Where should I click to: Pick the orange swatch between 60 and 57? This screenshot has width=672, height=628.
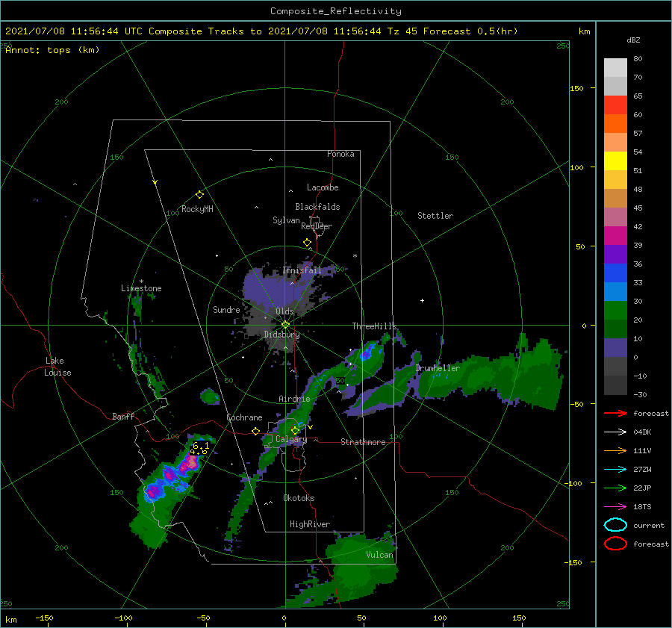point(615,123)
